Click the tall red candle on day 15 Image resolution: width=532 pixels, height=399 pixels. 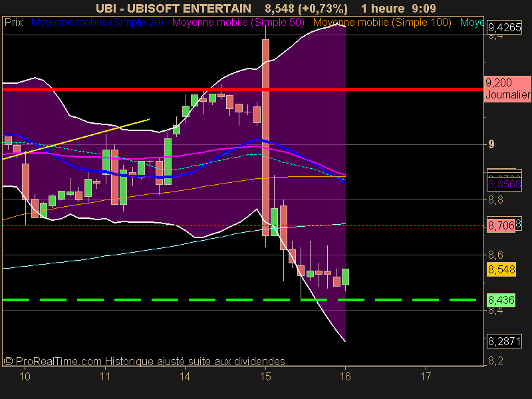tap(265, 138)
